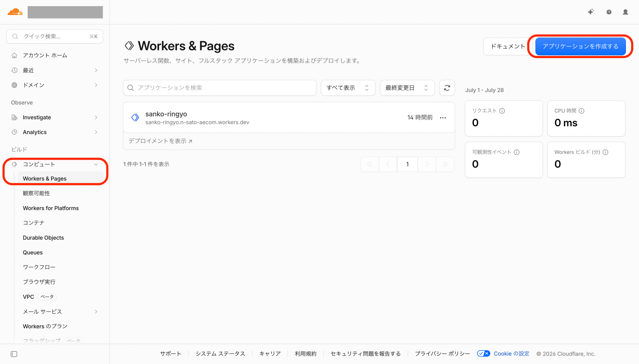
Task: Open the user account profile icon
Action: coord(625,12)
